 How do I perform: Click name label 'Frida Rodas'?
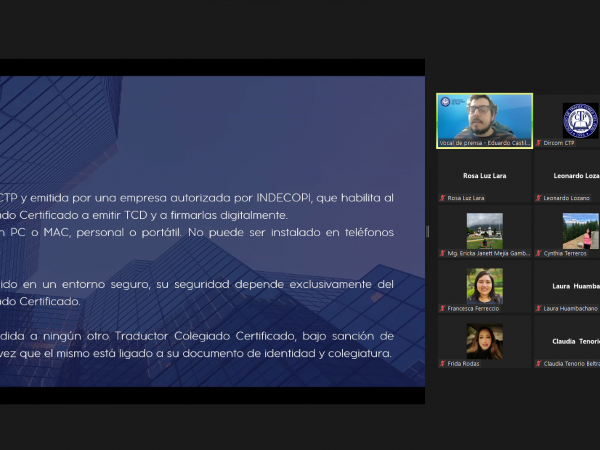[463, 363]
